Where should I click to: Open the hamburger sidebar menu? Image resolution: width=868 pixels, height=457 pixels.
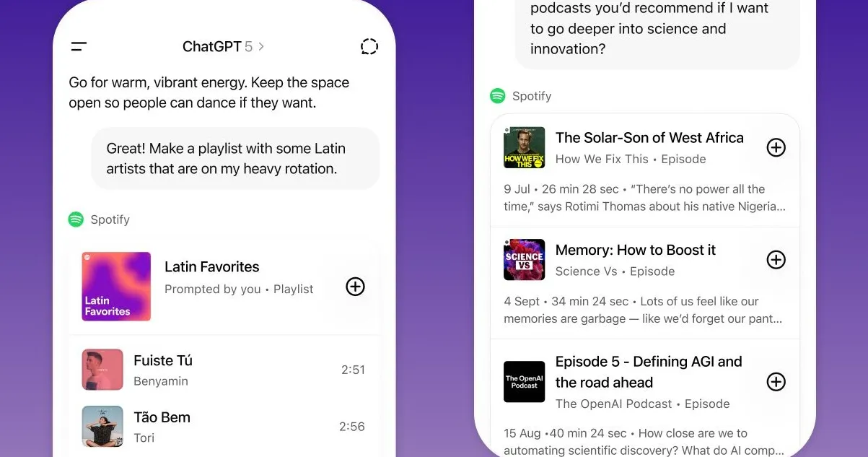(79, 47)
